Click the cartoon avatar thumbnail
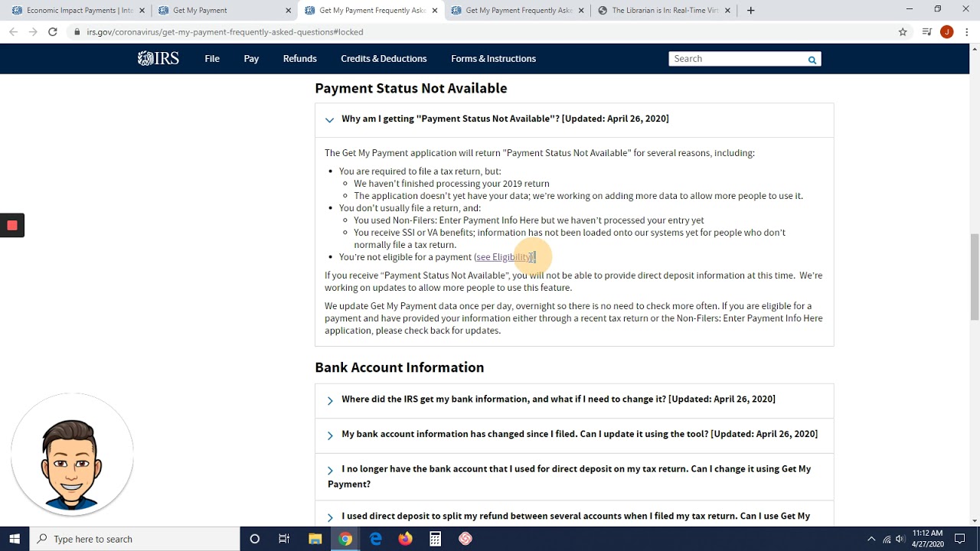This screenshot has width=980, height=551. [x=73, y=456]
